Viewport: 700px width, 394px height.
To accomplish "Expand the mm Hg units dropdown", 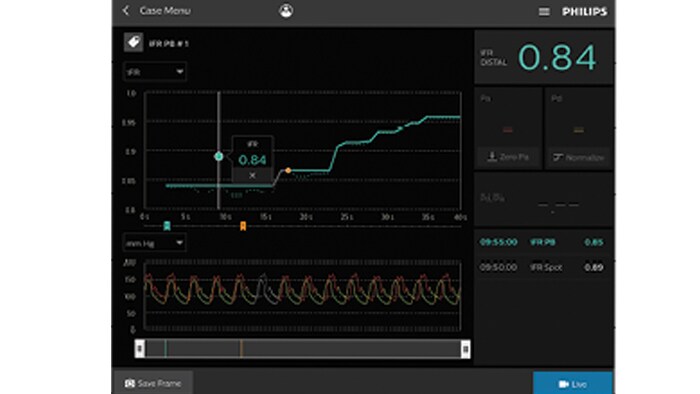I will (154, 243).
